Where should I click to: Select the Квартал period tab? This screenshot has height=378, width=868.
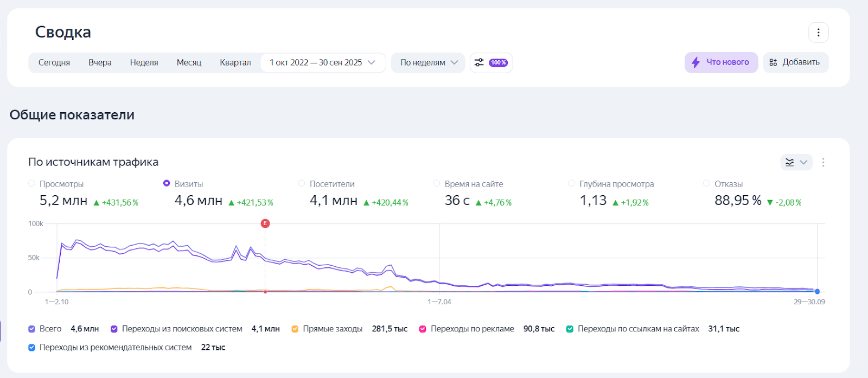pyautogui.click(x=235, y=62)
